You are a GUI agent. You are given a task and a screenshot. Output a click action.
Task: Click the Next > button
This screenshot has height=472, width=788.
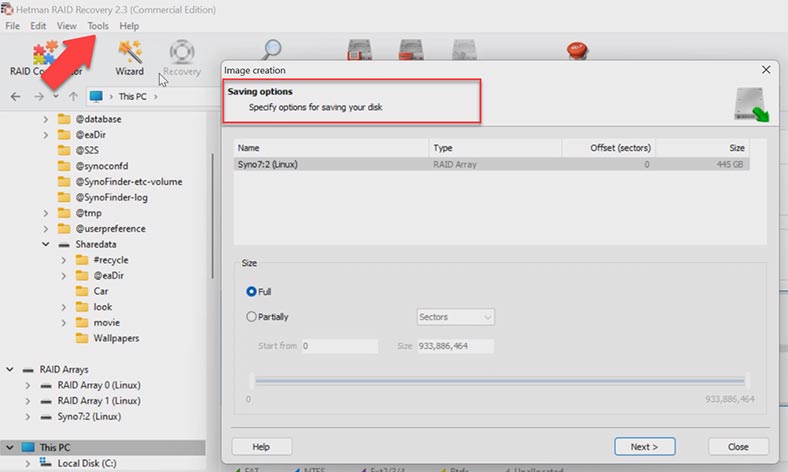644,446
